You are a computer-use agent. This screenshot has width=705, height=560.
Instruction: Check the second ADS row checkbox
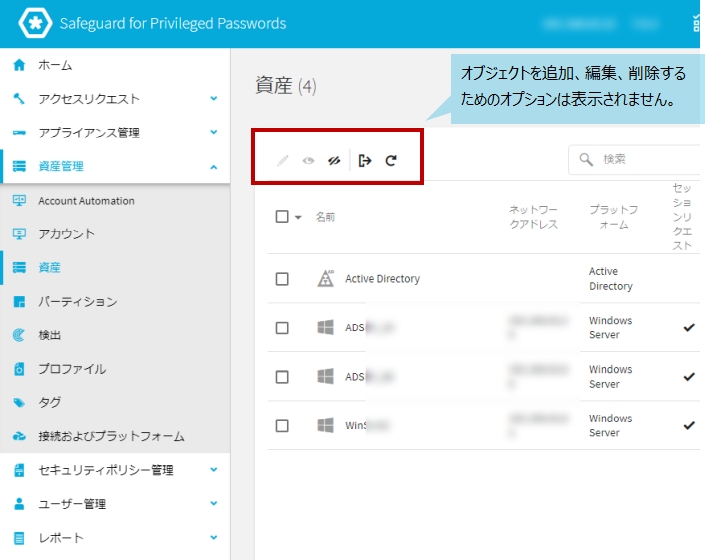point(282,377)
